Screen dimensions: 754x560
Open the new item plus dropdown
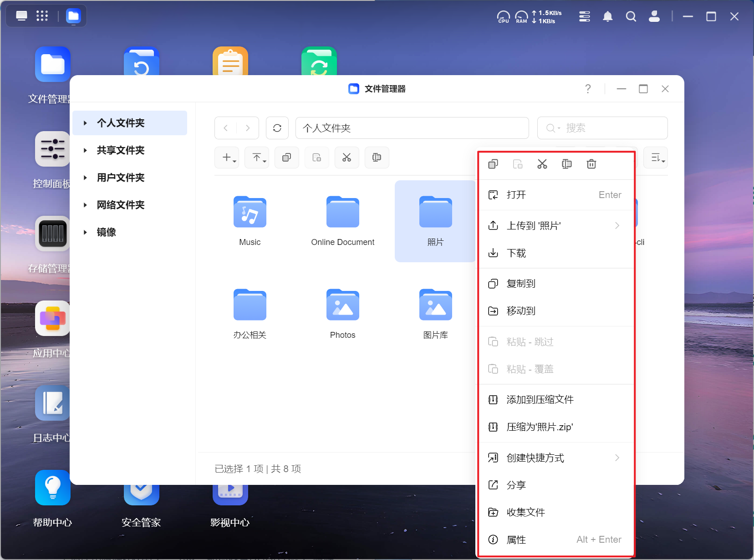[x=227, y=158]
